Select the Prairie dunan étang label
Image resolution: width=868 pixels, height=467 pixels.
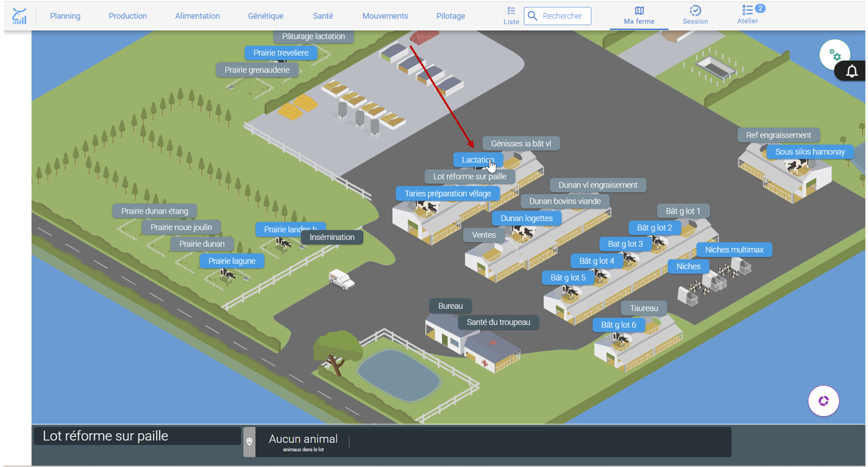point(155,212)
